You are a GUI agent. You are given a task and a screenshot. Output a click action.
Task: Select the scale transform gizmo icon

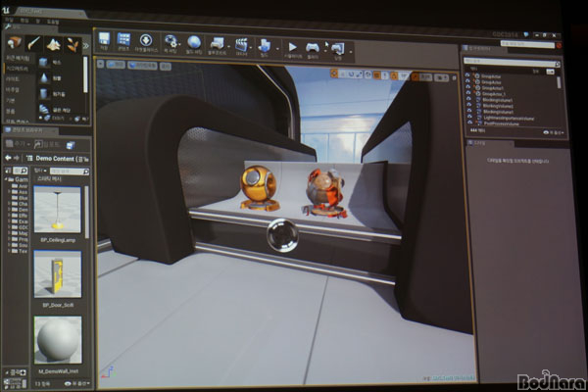[x=360, y=74]
